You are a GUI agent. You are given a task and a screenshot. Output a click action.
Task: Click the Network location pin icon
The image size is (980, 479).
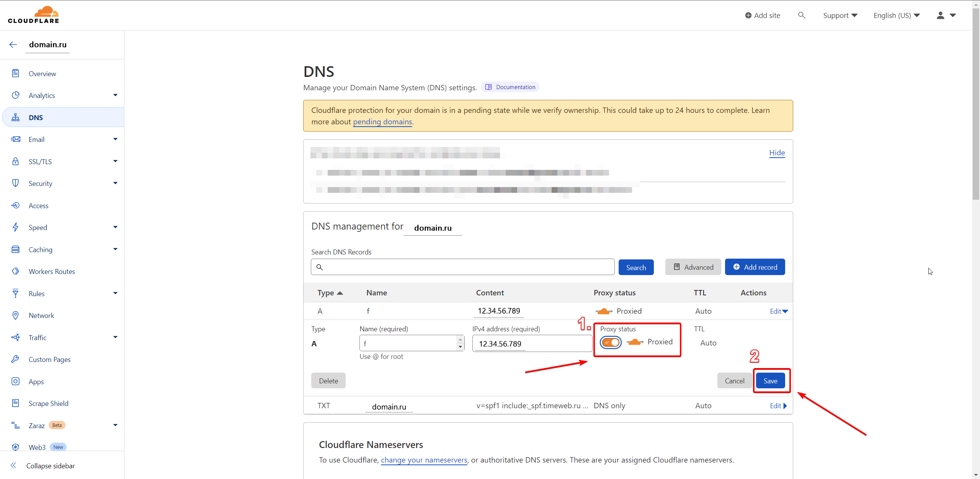coord(15,315)
